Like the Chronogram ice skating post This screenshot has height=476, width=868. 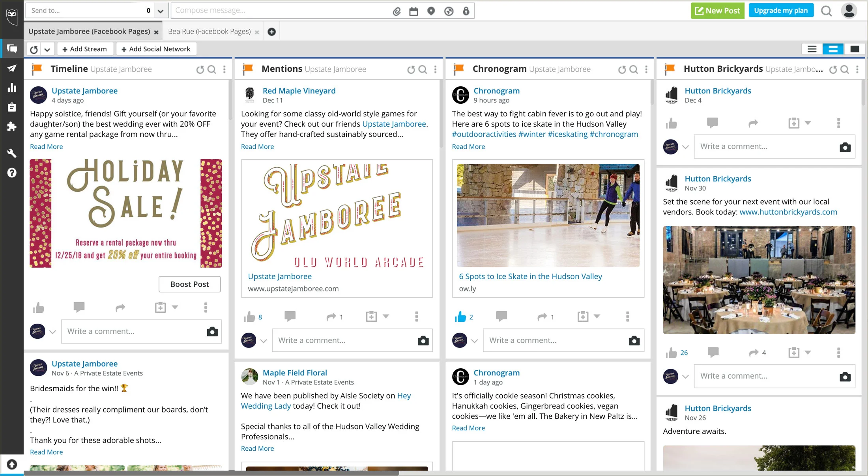(460, 317)
